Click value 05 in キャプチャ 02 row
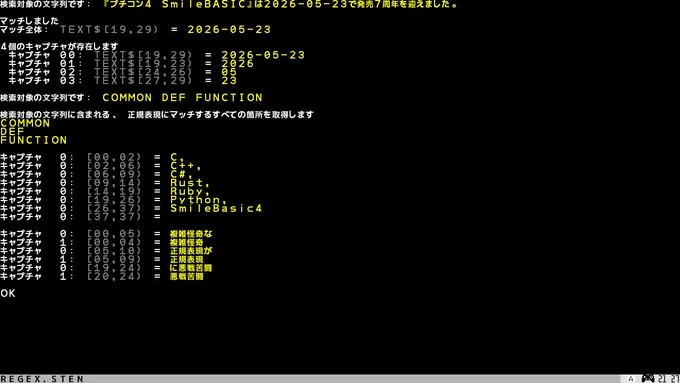This screenshot has width=680, height=383. [x=229, y=72]
